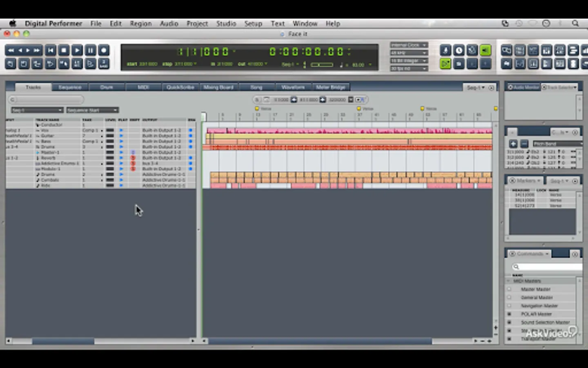Viewport: 588px width, 368px height.
Task: Open the Studio menu
Action: 226,24
